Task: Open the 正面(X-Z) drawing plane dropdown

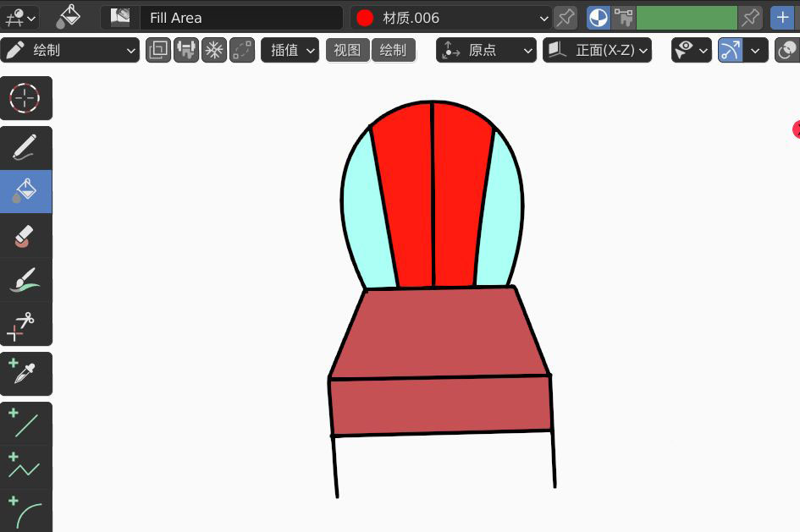Action: pyautogui.click(x=598, y=51)
